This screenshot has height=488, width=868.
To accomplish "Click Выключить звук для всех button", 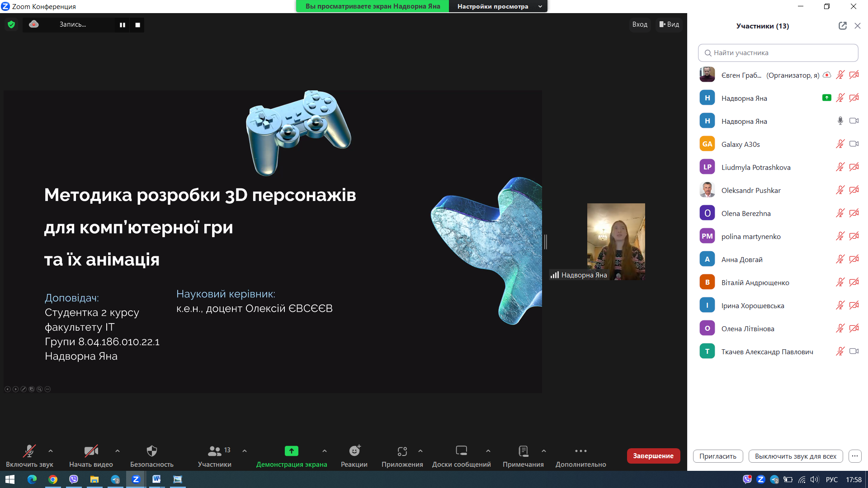I will coord(795,456).
